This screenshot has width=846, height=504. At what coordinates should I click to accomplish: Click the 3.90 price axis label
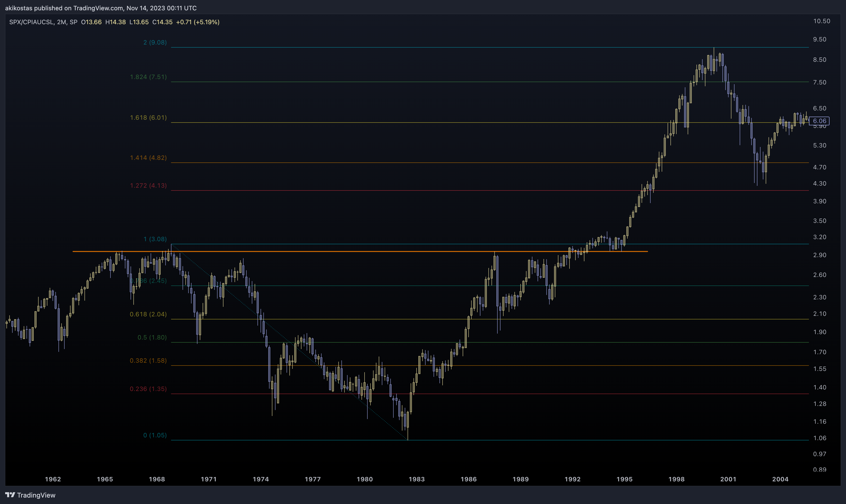819,201
